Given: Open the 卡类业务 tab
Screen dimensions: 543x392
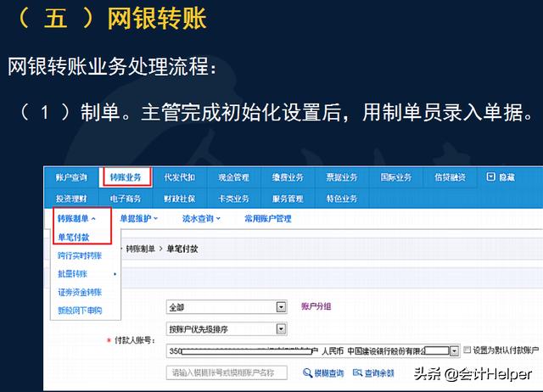Looking at the screenshot, I should [233, 199].
